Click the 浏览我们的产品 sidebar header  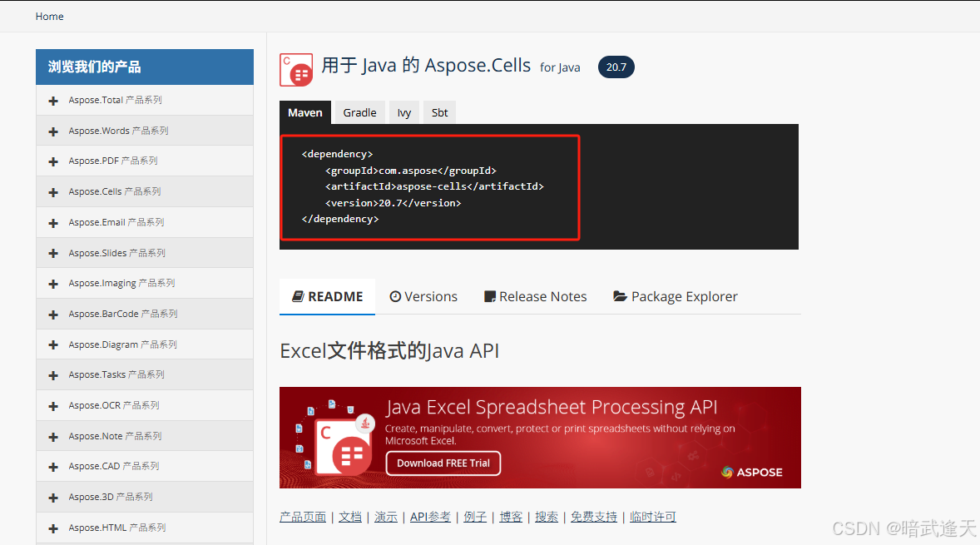145,67
